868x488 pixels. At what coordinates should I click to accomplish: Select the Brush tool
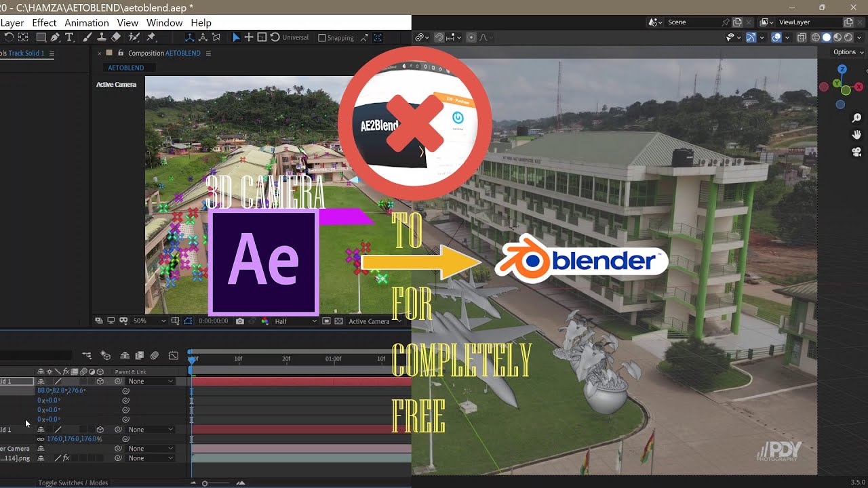click(87, 37)
